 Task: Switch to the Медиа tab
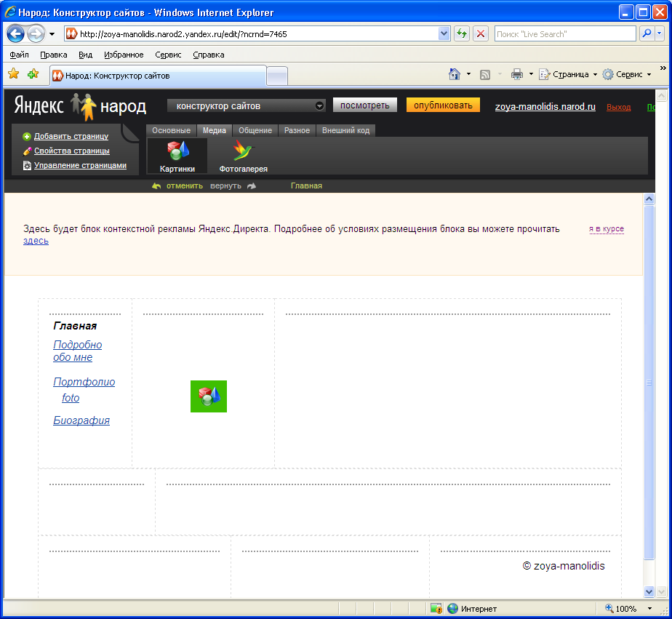[215, 130]
